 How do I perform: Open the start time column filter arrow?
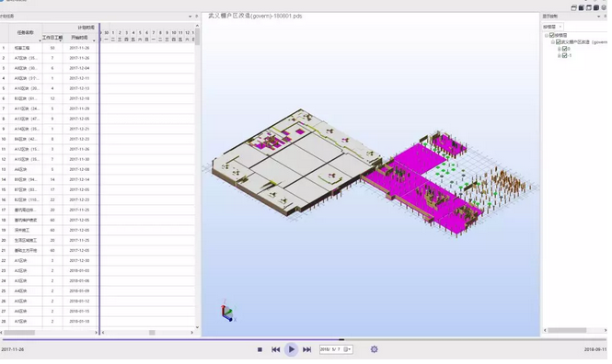click(x=94, y=41)
